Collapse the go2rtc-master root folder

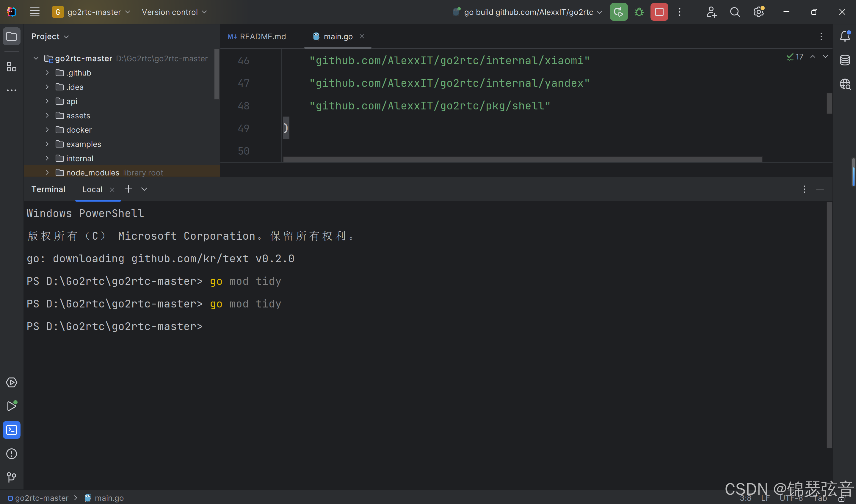[x=36, y=58]
